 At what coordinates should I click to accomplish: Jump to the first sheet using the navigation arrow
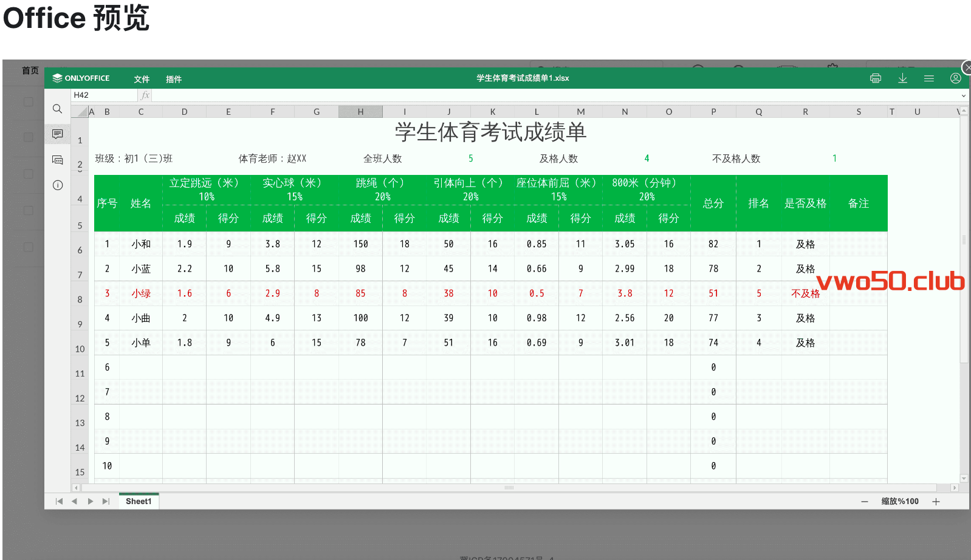pos(59,501)
